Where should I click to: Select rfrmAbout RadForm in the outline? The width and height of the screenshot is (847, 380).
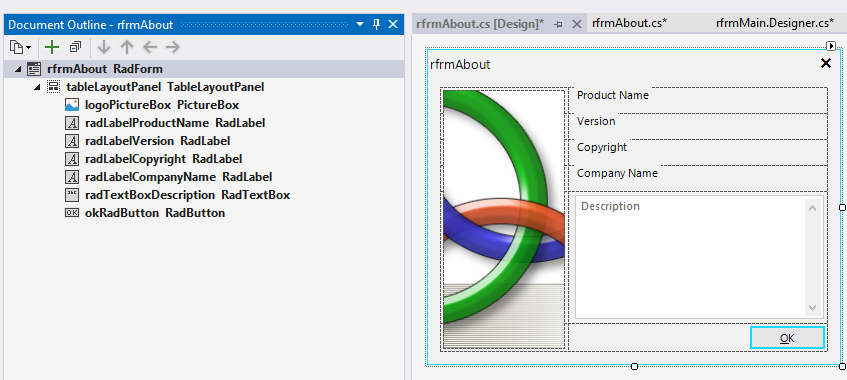tap(105, 69)
